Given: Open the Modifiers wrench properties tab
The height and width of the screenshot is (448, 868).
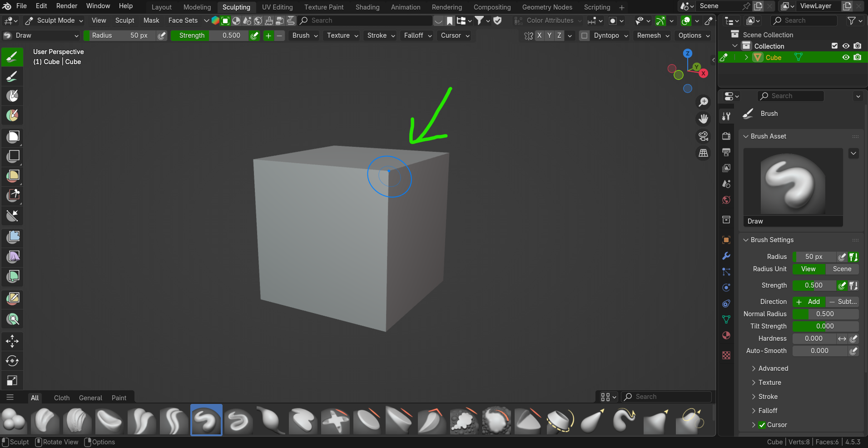Looking at the screenshot, I should (x=726, y=256).
